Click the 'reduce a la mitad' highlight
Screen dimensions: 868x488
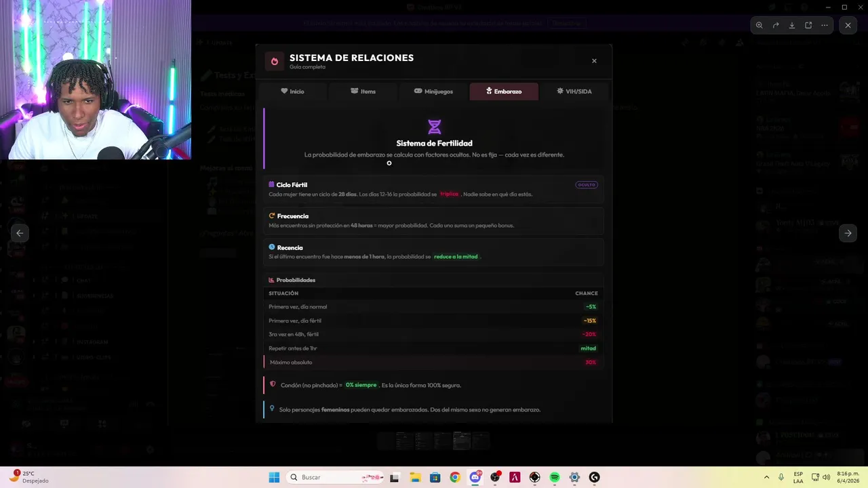coord(456,257)
